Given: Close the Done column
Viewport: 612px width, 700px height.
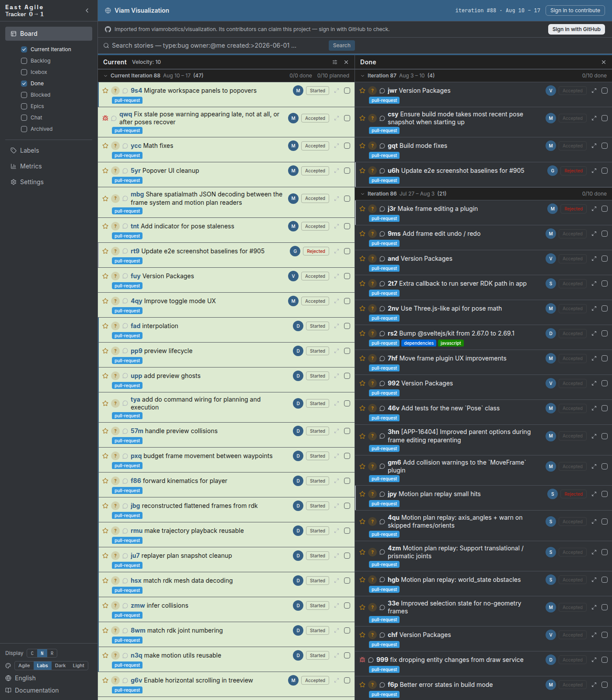Looking at the screenshot, I should coord(604,62).
